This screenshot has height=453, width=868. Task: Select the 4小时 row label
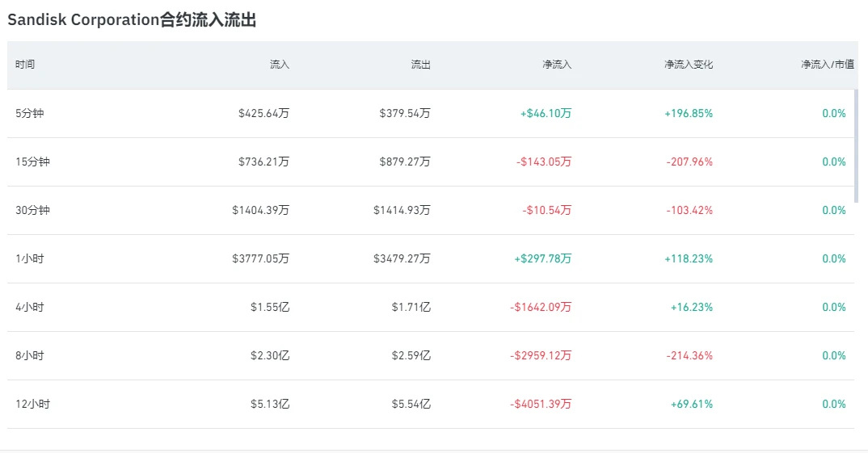pyautogui.click(x=30, y=307)
